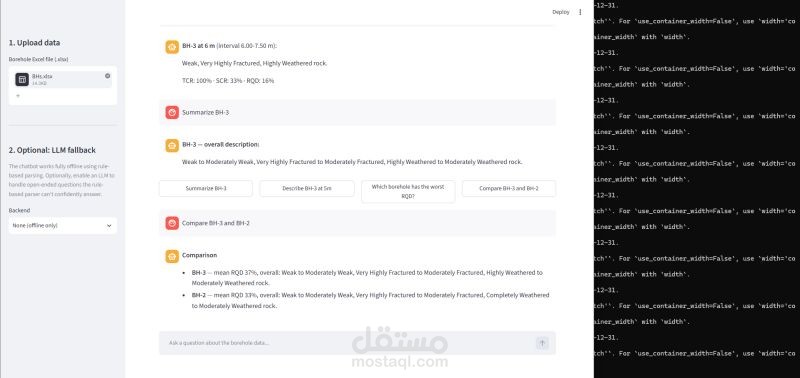Click the Compare BH-3 and BH-2 suggestion button
The height and width of the screenshot is (378, 800).
[509, 188]
